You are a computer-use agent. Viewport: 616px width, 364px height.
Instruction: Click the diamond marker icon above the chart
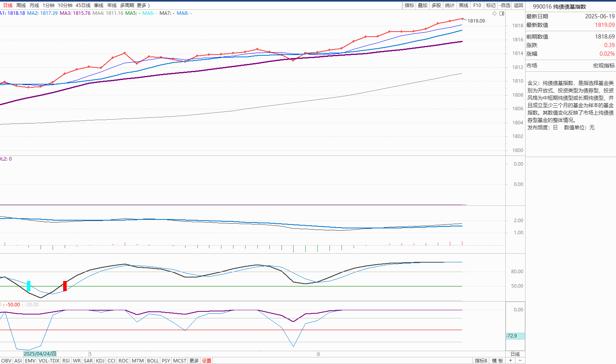point(494,13)
